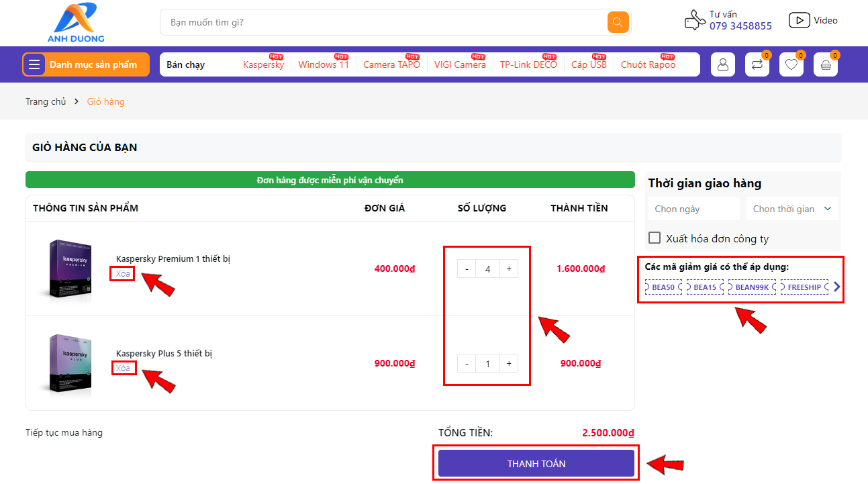Open the user account icon
The image size is (868, 484).
click(x=723, y=64)
